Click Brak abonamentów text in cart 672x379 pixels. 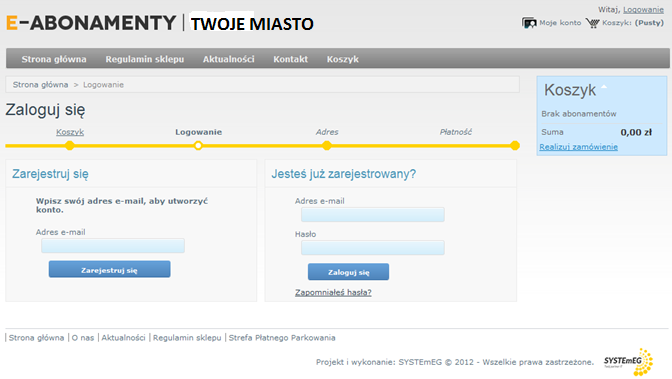click(x=579, y=114)
